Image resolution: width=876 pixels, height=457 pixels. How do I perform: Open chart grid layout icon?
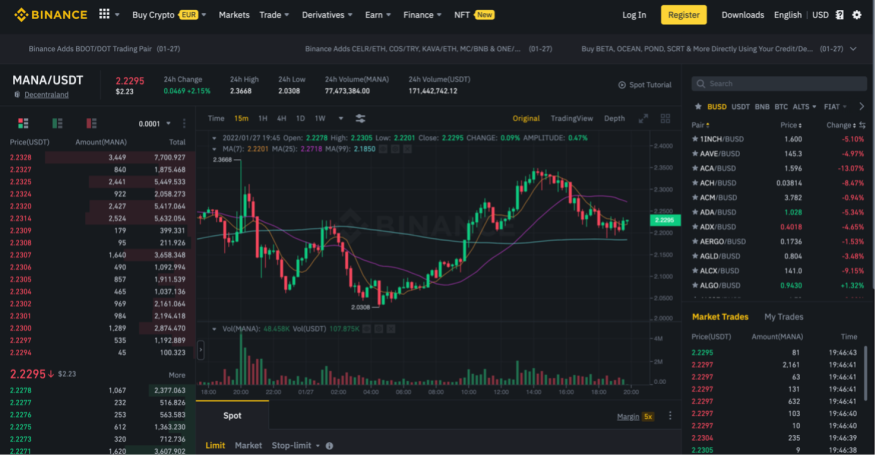(665, 118)
